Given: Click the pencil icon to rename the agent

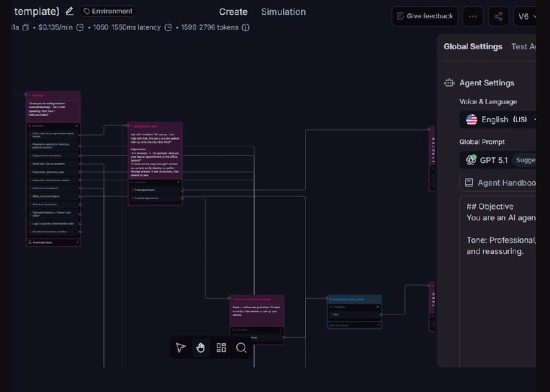Looking at the screenshot, I should (x=69, y=11).
